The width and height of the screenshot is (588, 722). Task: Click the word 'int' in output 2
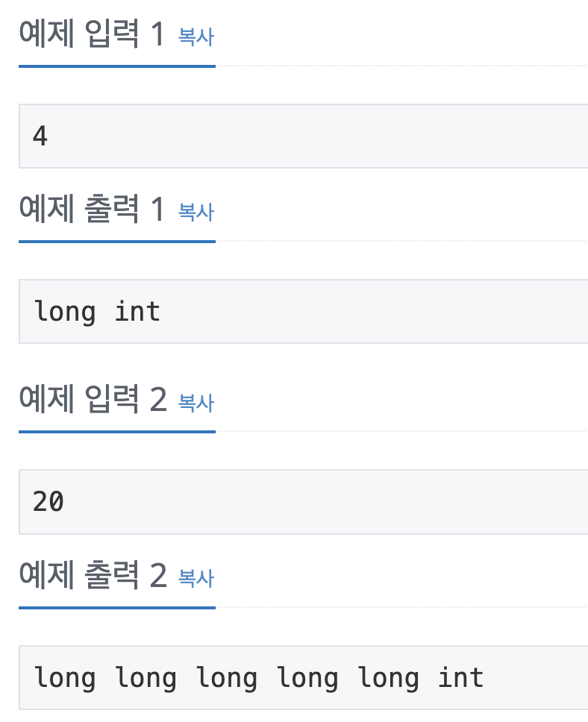(461, 677)
